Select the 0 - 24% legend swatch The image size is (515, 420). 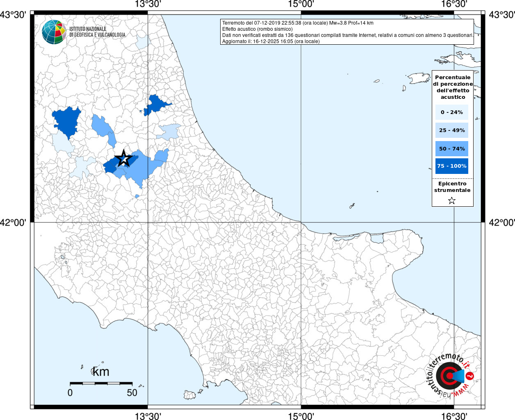(x=452, y=112)
